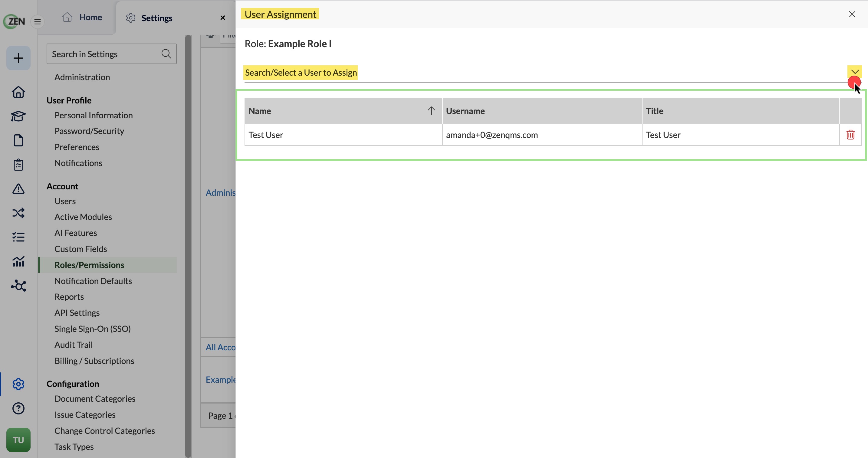Screen dimensions: 868x458
Task: Open Task Types configuration
Action: click(x=74, y=447)
